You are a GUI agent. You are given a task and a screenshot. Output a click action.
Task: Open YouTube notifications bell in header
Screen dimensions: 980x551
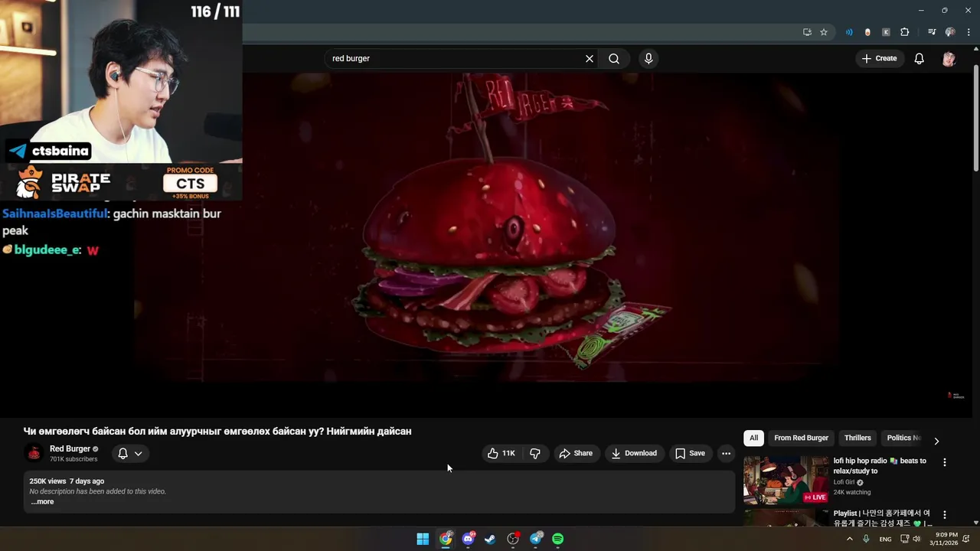[x=920, y=59]
